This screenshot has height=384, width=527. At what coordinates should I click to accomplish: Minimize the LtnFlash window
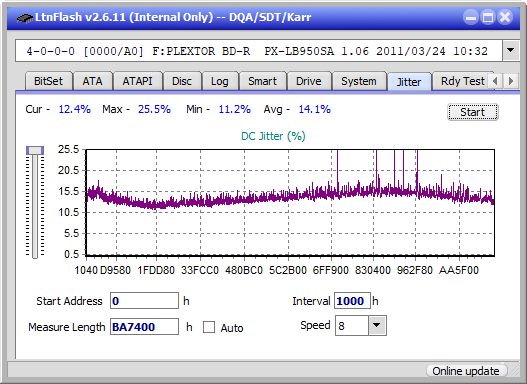point(471,17)
